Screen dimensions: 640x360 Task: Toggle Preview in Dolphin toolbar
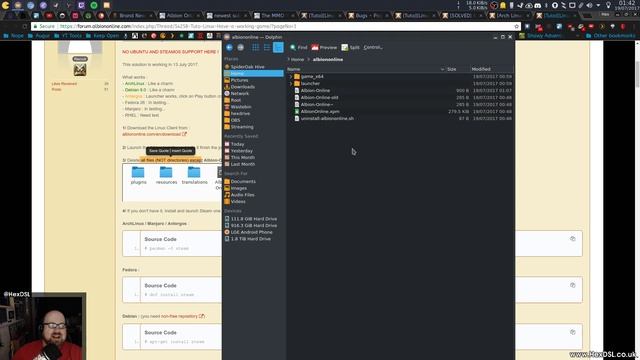coord(324,47)
